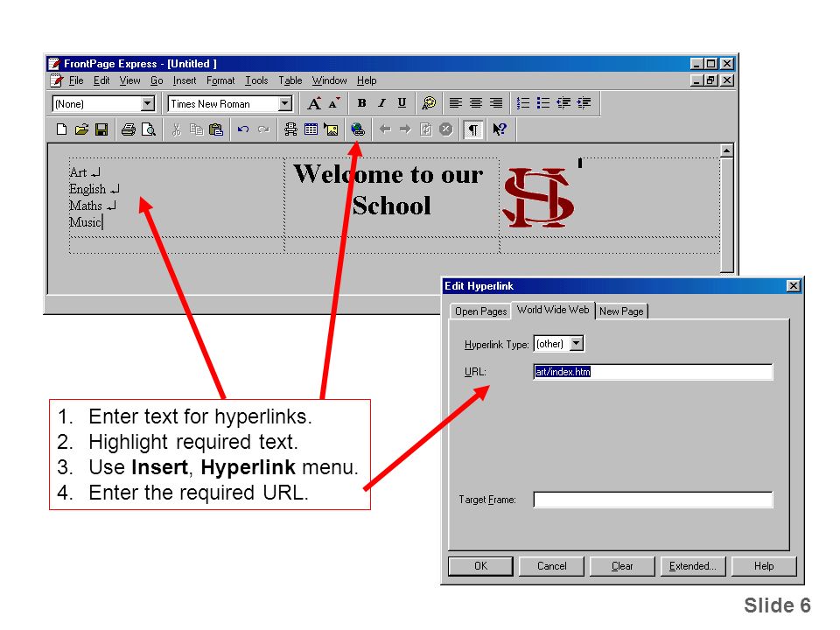The width and height of the screenshot is (840, 630).
Task: Click the OK button
Action: [480, 566]
